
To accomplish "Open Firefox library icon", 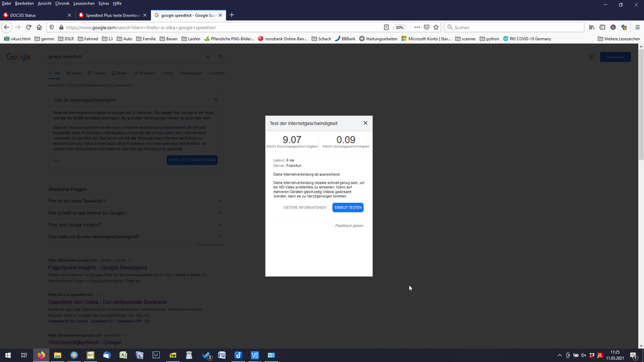I will pos(591,28).
